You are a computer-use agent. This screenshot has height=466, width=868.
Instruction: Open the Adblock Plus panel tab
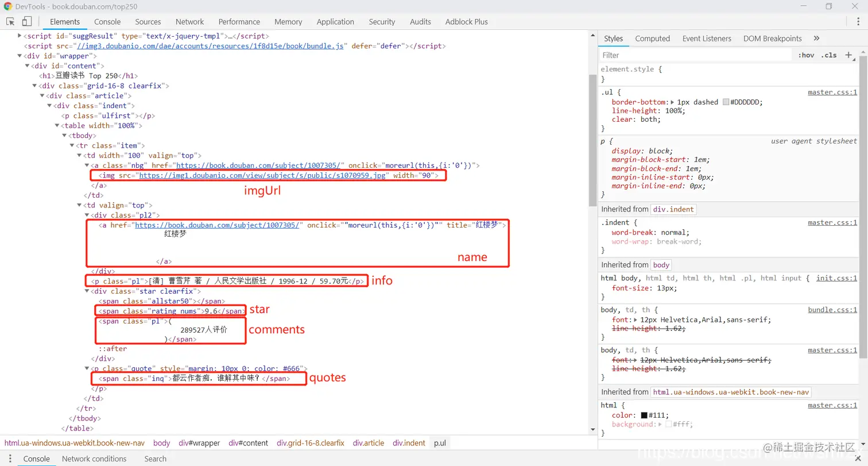467,22
